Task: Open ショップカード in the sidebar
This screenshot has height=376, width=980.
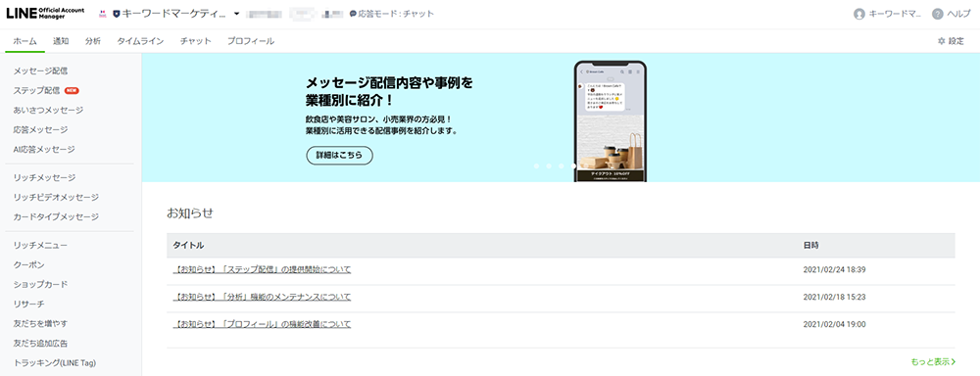Action: [x=40, y=284]
